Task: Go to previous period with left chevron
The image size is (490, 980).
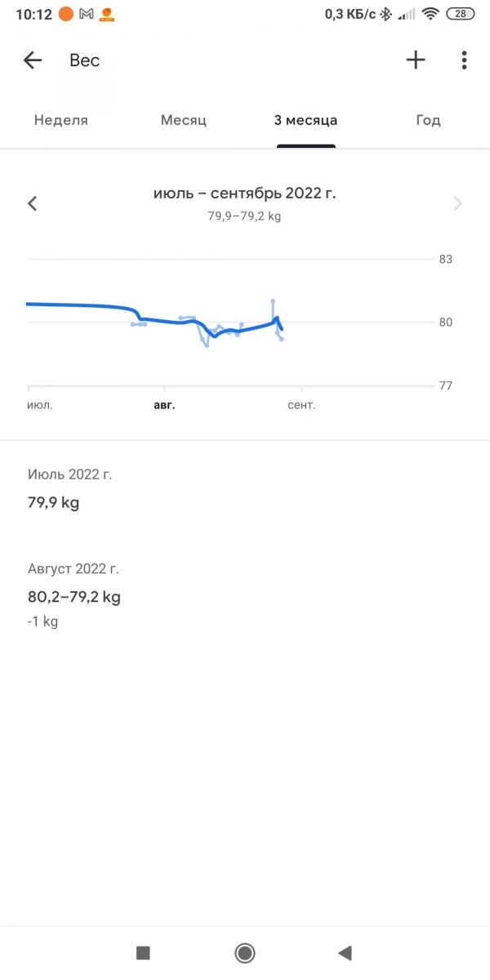Action: pos(33,203)
